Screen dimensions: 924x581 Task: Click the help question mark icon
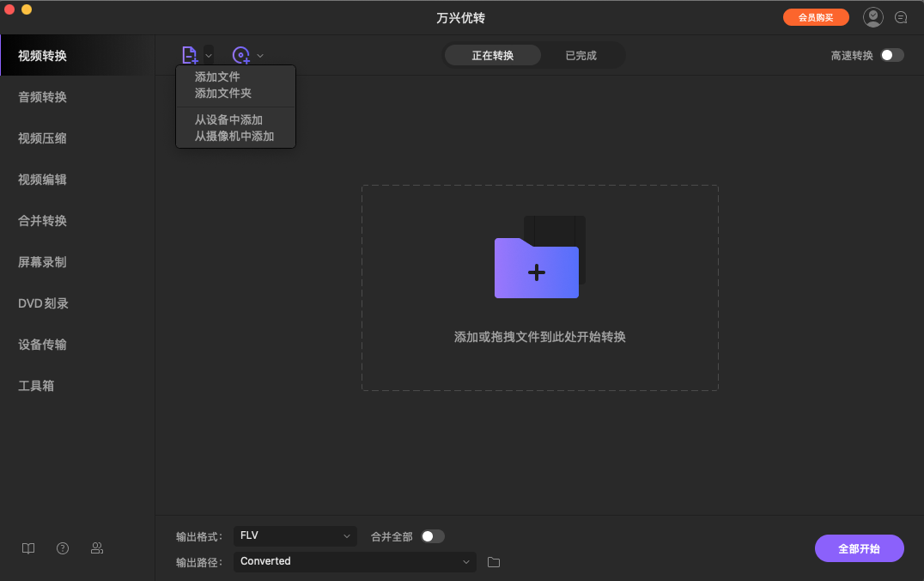(x=62, y=547)
